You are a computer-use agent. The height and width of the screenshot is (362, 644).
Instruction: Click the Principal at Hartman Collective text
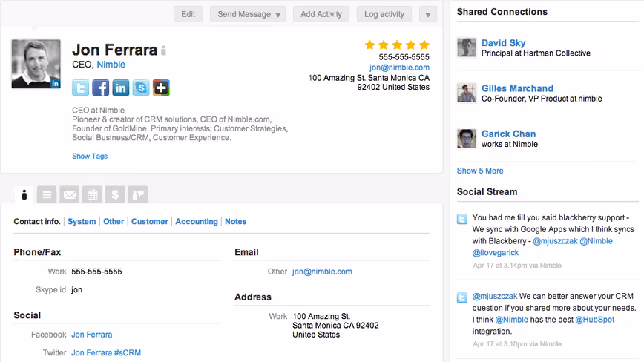(536, 53)
